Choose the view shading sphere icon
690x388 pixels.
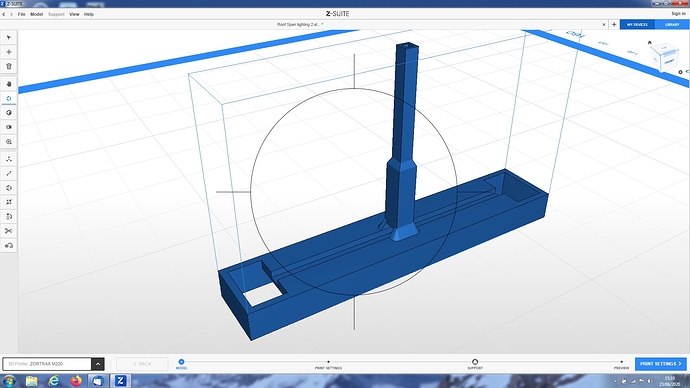(9, 113)
